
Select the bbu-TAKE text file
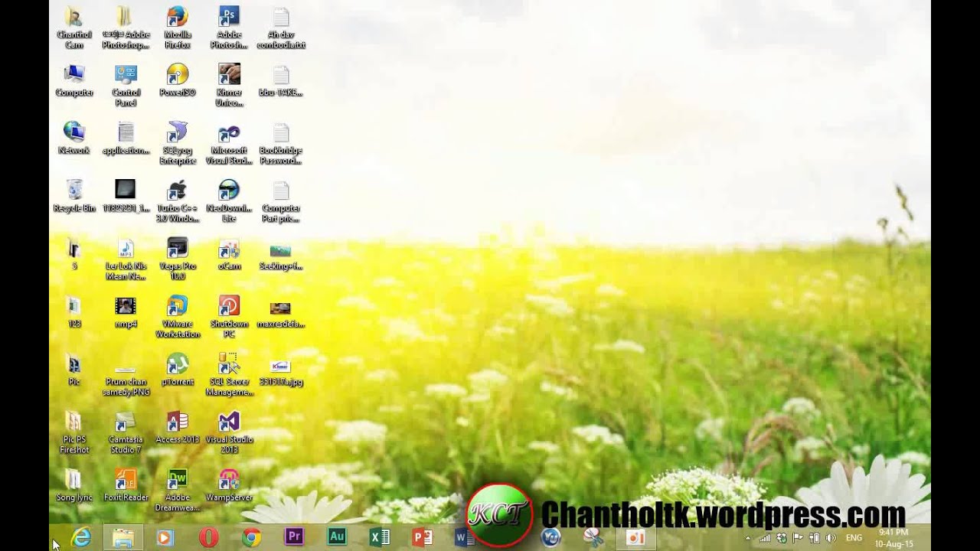click(281, 80)
